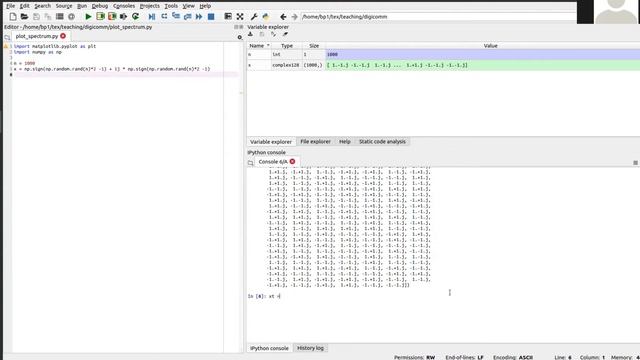The image size is (640, 360).
Task: Click the @ symbol finder icon
Action: [x=71, y=17]
